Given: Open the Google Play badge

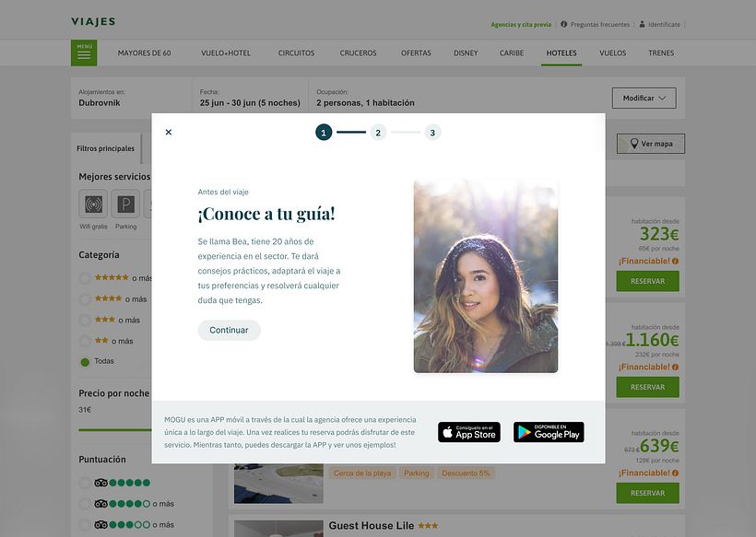Looking at the screenshot, I should (x=549, y=432).
